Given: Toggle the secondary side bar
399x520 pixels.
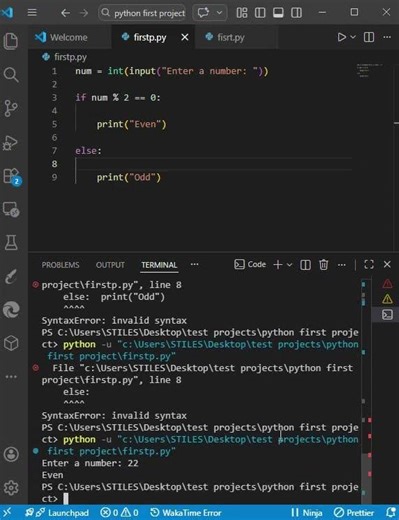Looking at the screenshot, I should coord(296,13).
